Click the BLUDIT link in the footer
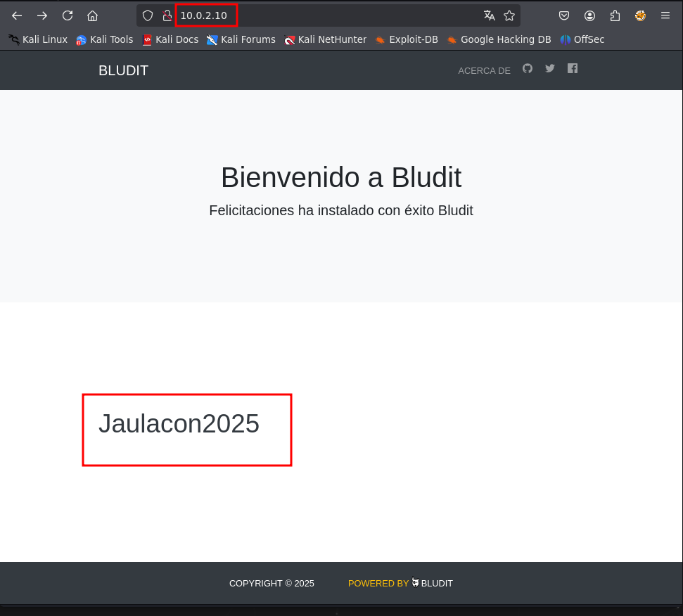This screenshot has height=616, width=683. (x=437, y=584)
